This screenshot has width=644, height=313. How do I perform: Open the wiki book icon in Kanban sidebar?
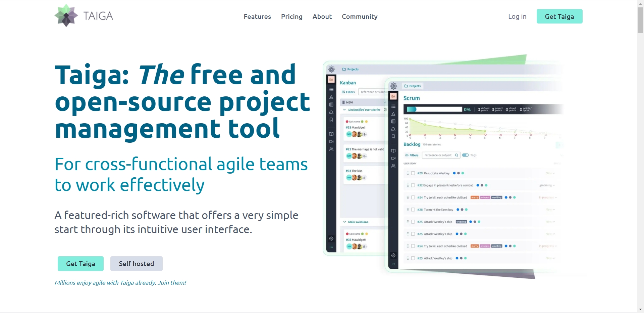click(x=331, y=134)
